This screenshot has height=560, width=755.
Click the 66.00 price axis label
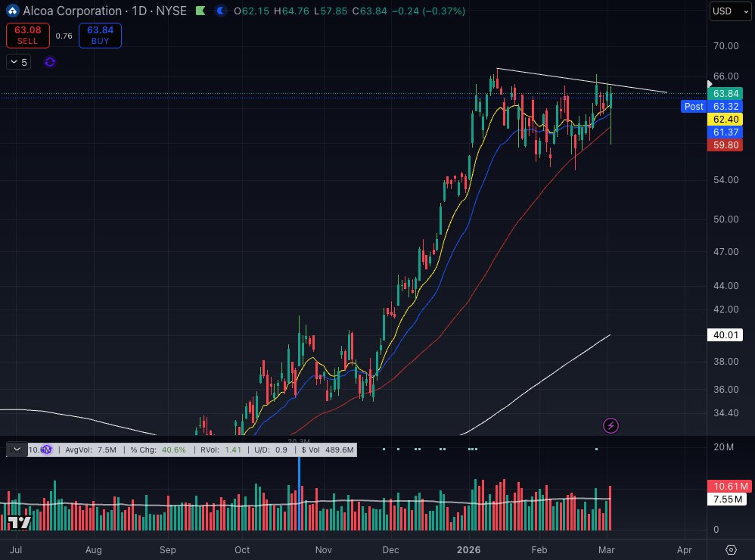tap(725, 76)
